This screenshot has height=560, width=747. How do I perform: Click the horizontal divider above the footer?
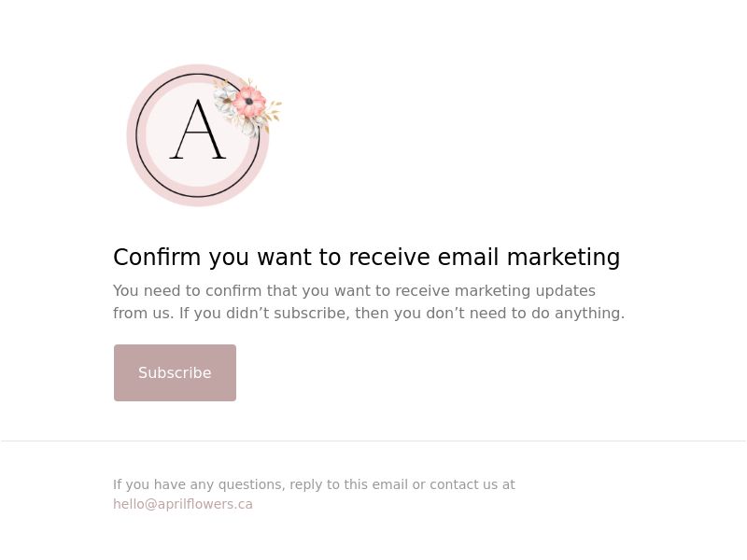373,441
